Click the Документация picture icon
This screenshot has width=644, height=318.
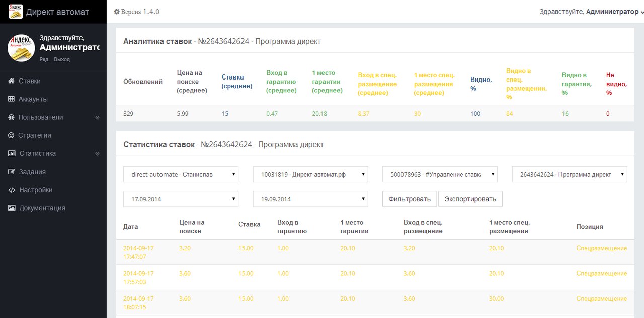tap(11, 208)
